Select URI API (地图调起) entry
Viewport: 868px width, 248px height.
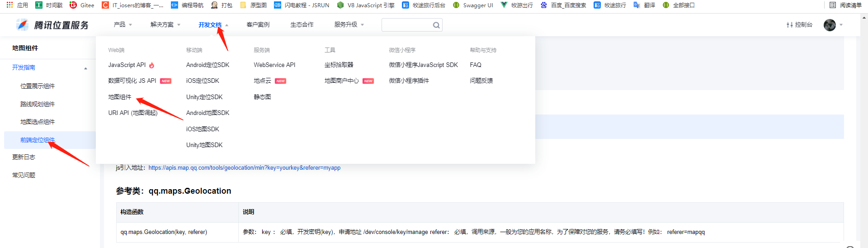[133, 113]
